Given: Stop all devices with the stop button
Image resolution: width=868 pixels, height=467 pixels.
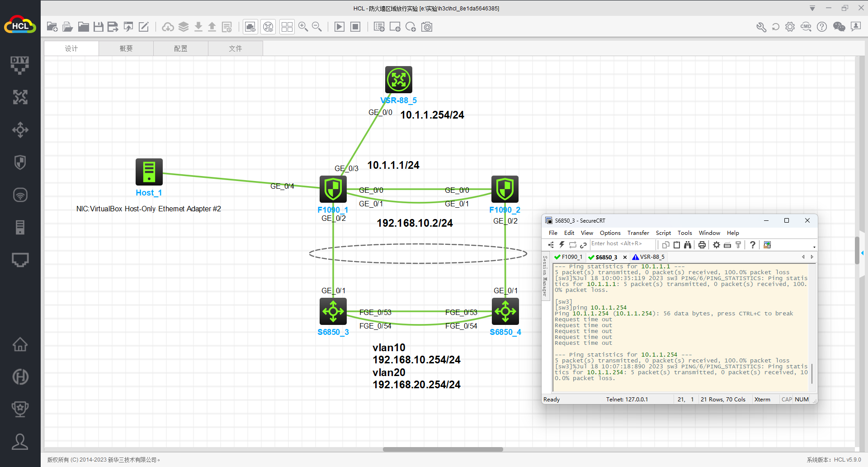Looking at the screenshot, I should 356,27.
